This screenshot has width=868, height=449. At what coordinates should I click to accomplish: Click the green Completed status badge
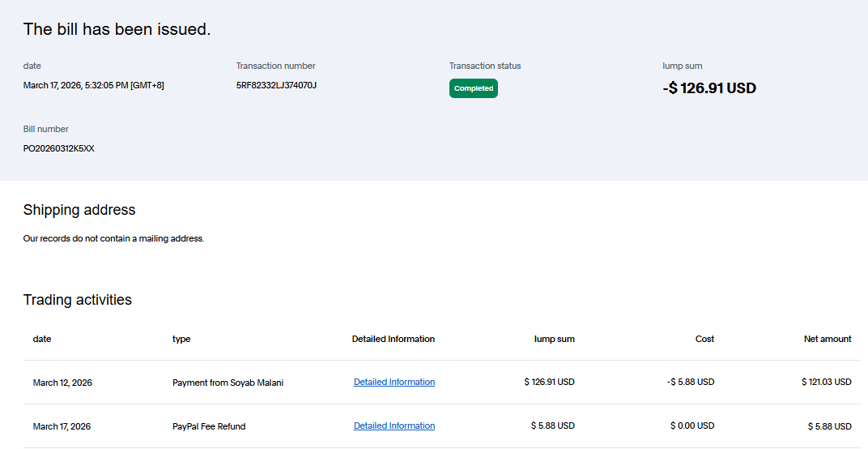click(x=473, y=88)
